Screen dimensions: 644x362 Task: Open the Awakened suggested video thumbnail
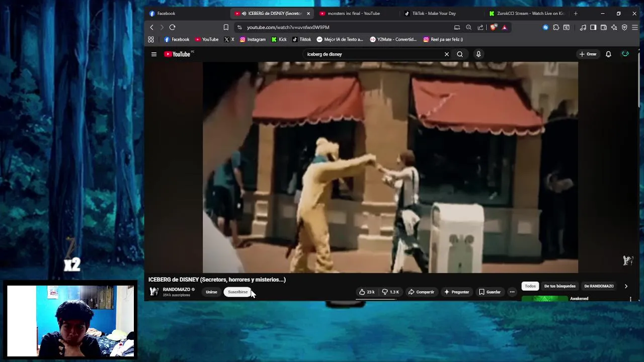(x=544, y=299)
